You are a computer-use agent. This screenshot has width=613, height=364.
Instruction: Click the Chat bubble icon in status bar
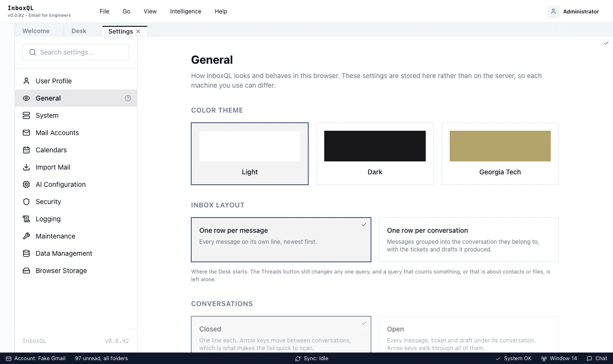589,358
